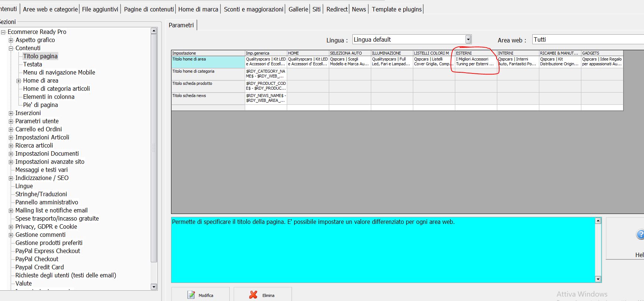
Task: Click the LISTELLI COLORI M column header
Action: pos(434,53)
